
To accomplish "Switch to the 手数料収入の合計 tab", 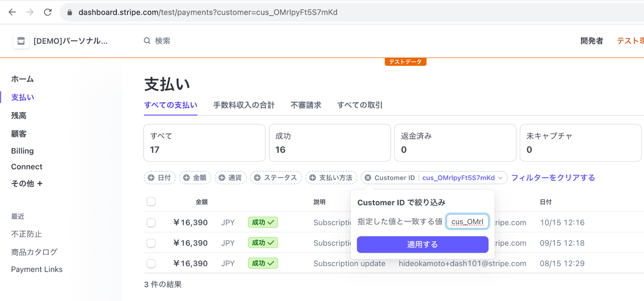I will click(244, 105).
